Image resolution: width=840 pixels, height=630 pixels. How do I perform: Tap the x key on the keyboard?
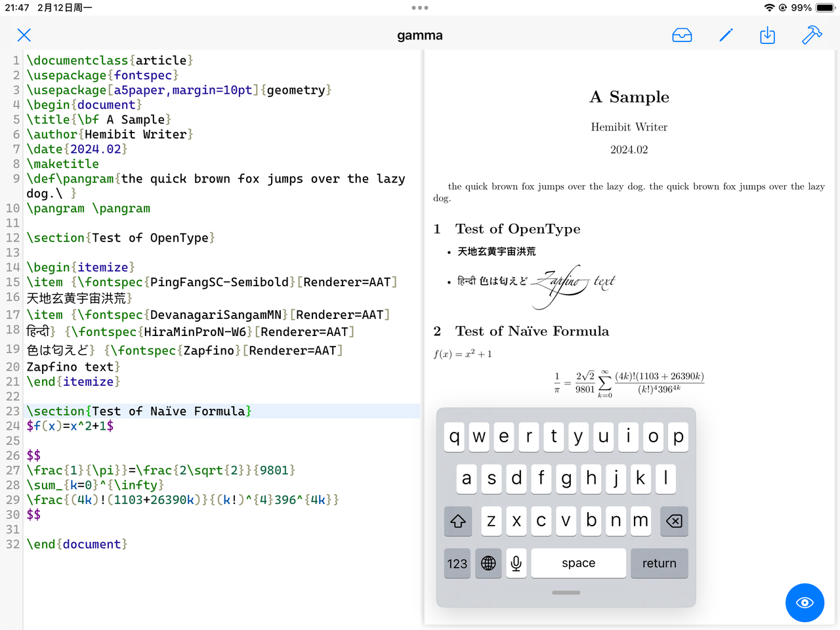coord(516,521)
